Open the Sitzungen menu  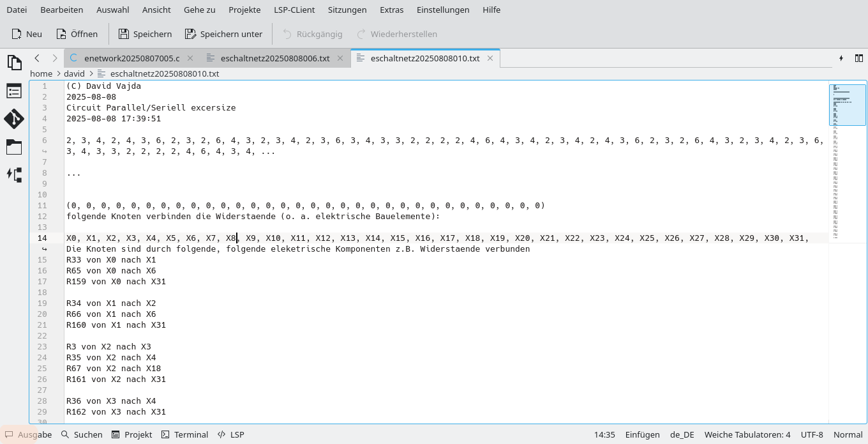pyautogui.click(x=347, y=10)
